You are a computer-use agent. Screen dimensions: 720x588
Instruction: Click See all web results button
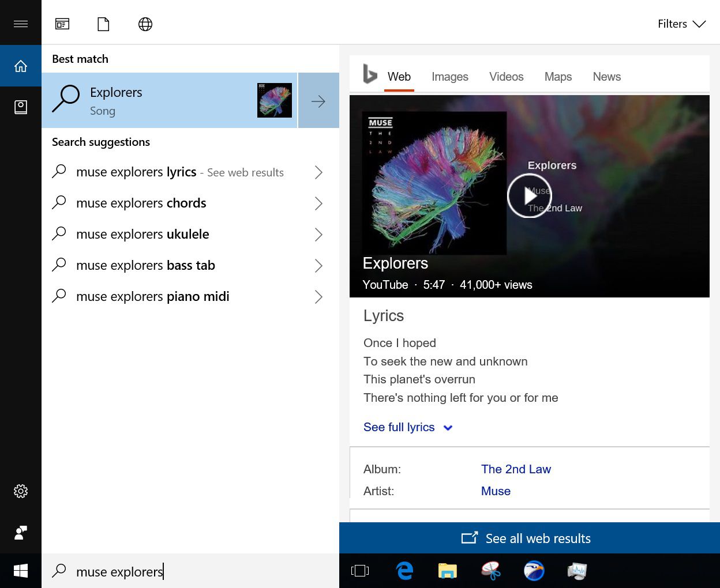[x=530, y=538]
